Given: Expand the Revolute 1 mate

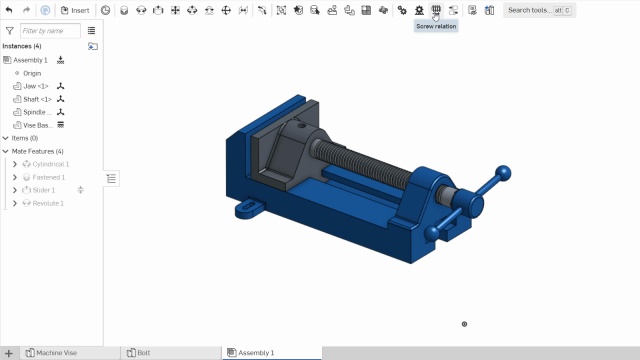Looking at the screenshot, I should [x=15, y=203].
